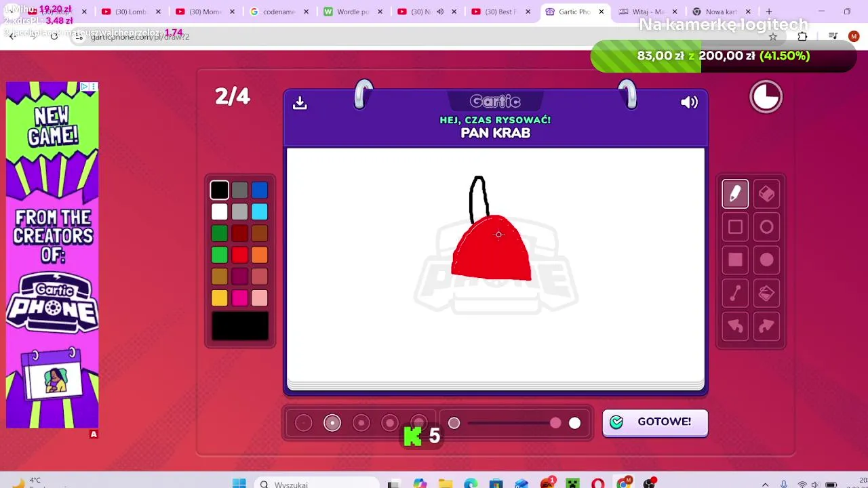The height and width of the screenshot is (488, 868).
Task: Open the Windows Start menu
Action: pos(239,483)
